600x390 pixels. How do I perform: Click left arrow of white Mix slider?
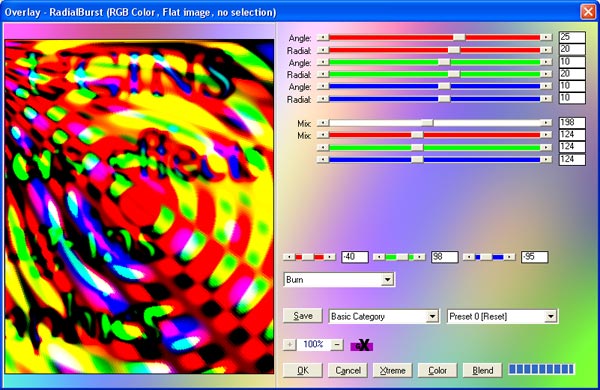coord(323,122)
